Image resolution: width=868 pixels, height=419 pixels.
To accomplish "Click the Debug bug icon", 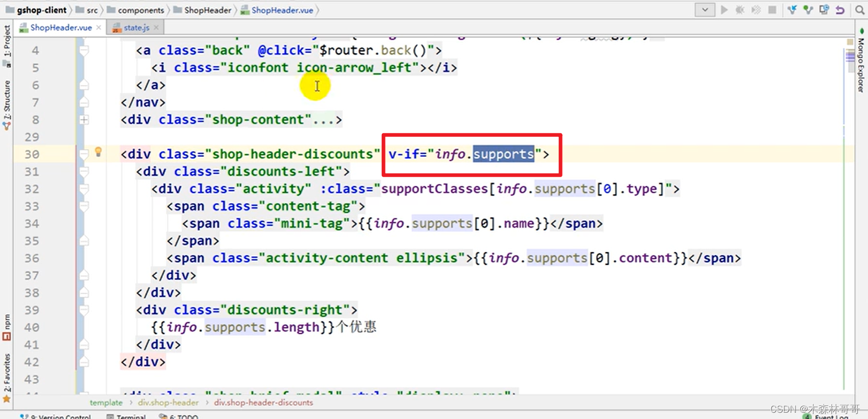I will coord(740,10).
